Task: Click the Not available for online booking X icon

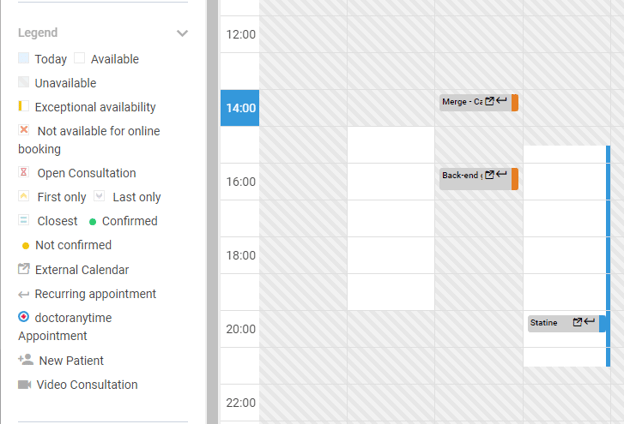Action: pyautogui.click(x=24, y=131)
